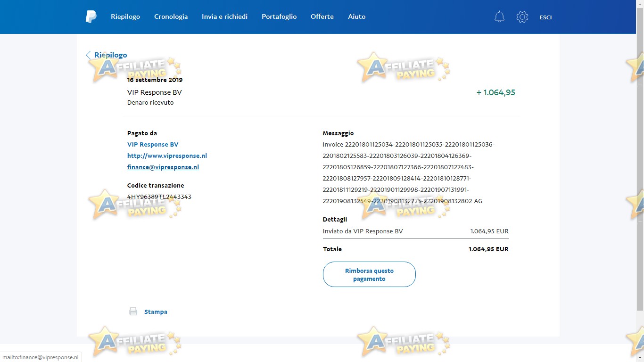
Task: Open Invia e richiedi
Action: point(224,16)
